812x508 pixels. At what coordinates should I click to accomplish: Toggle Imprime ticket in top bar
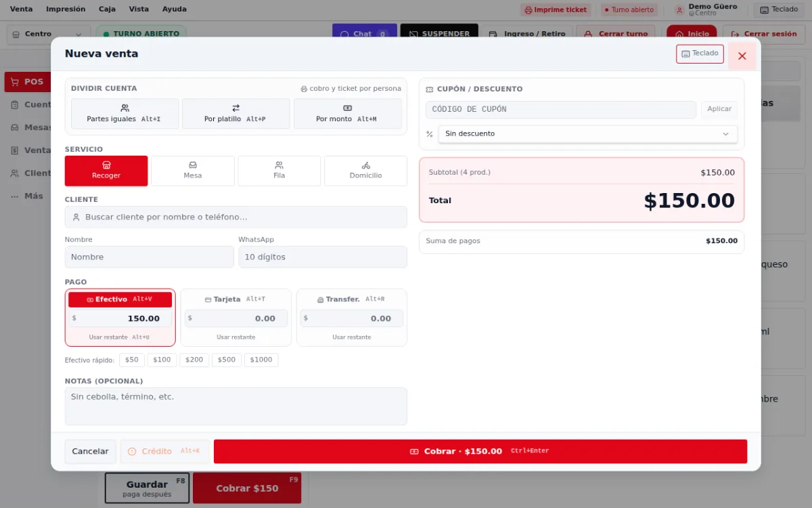coord(556,10)
